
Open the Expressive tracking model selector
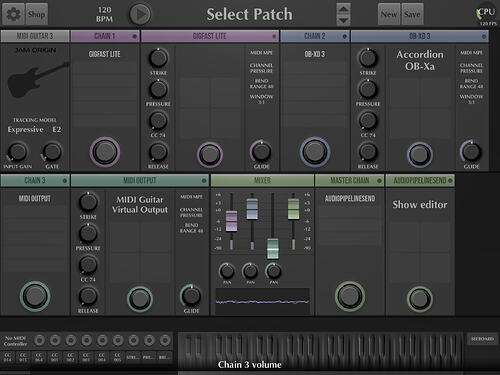[x=26, y=129]
